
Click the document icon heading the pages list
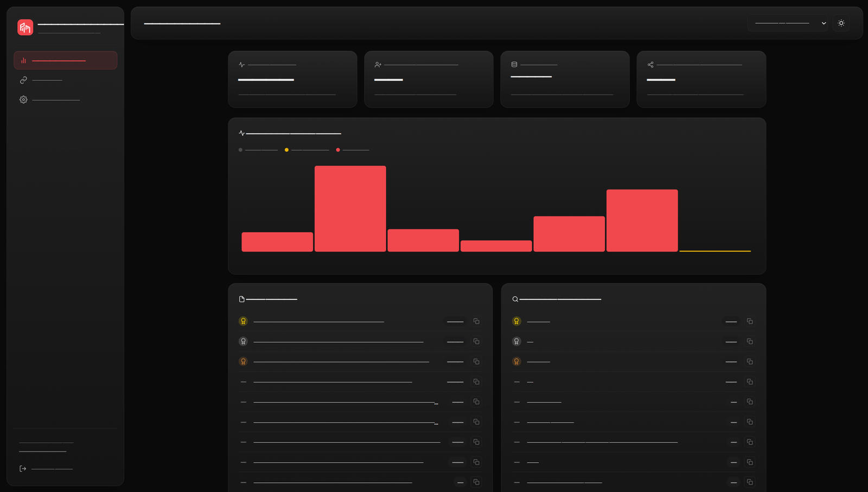click(x=242, y=299)
